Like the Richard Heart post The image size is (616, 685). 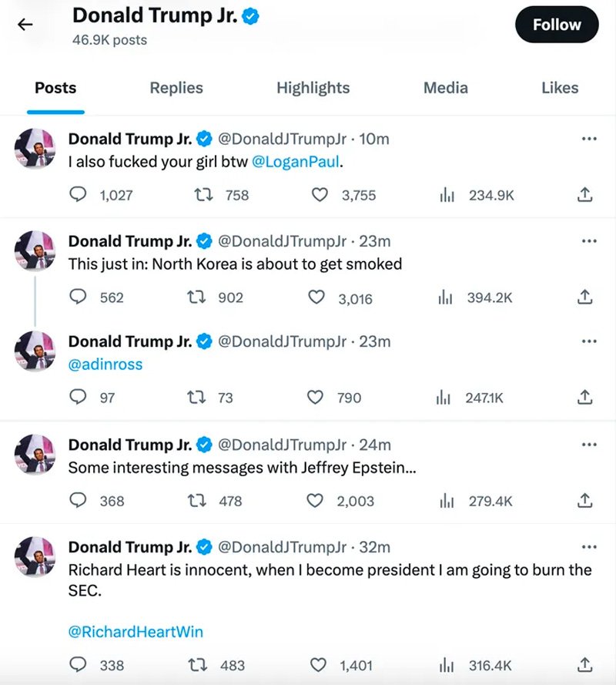[318, 665]
